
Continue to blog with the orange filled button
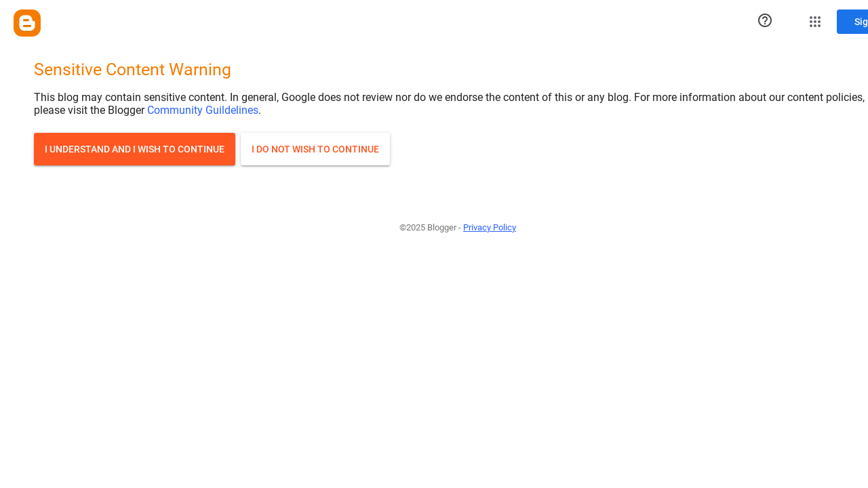pos(134,149)
